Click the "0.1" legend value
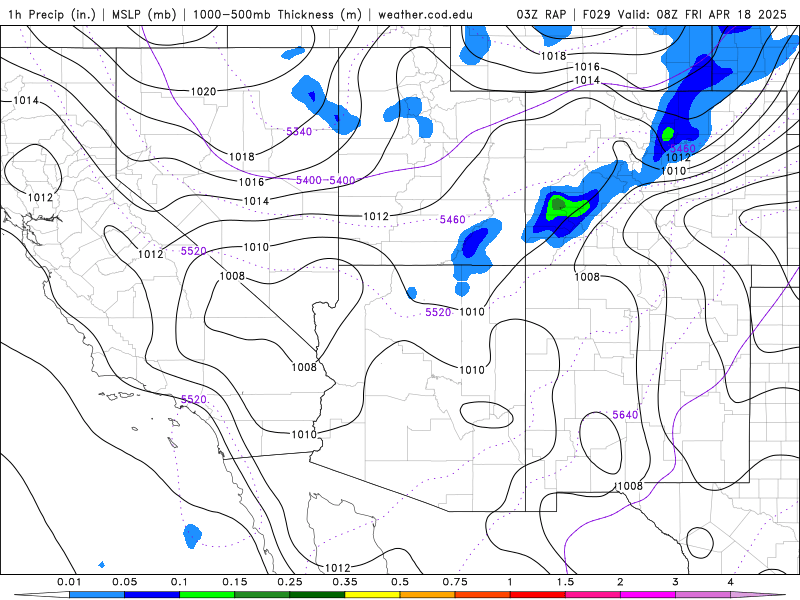This screenshot has height=600, width=800. tap(180, 582)
